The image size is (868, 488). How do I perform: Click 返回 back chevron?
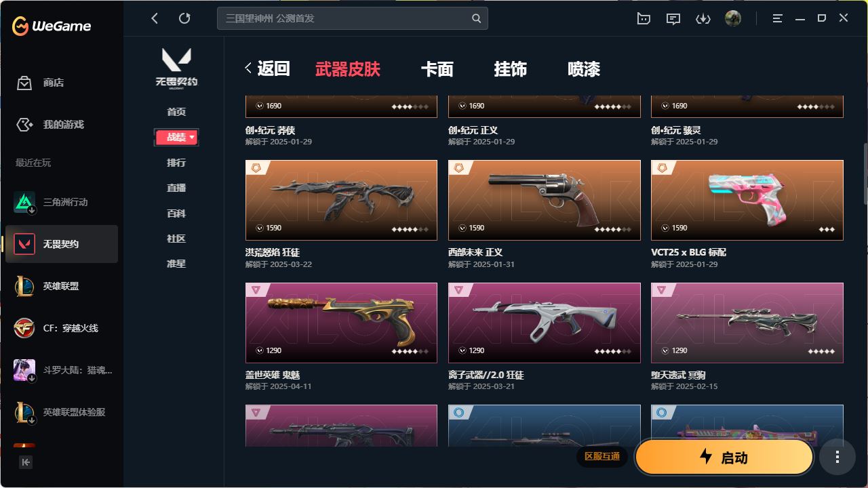point(248,68)
